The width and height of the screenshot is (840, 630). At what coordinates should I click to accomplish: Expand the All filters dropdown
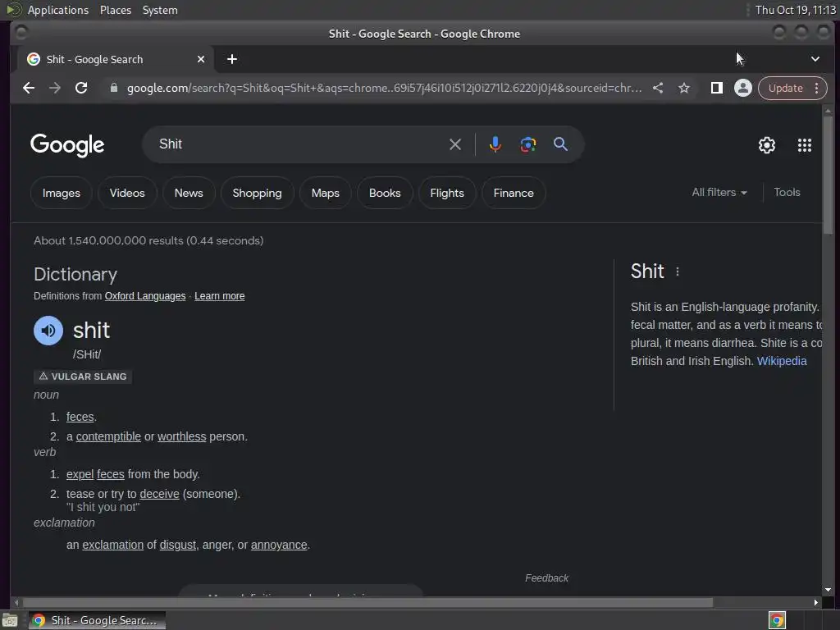click(719, 192)
